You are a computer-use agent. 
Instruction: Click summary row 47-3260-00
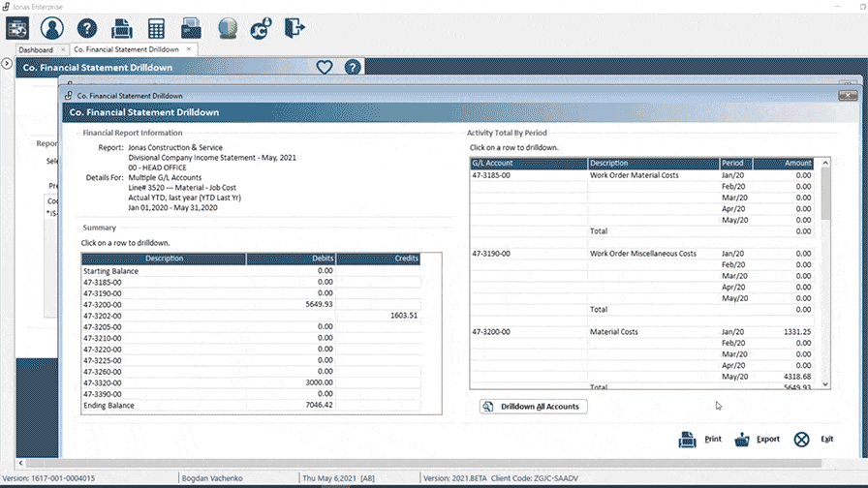tap(251, 372)
